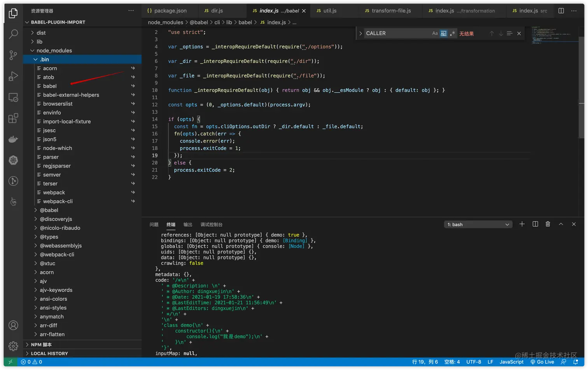588x370 pixels.
Task: Open the babel file in .bin
Action: point(82,86)
